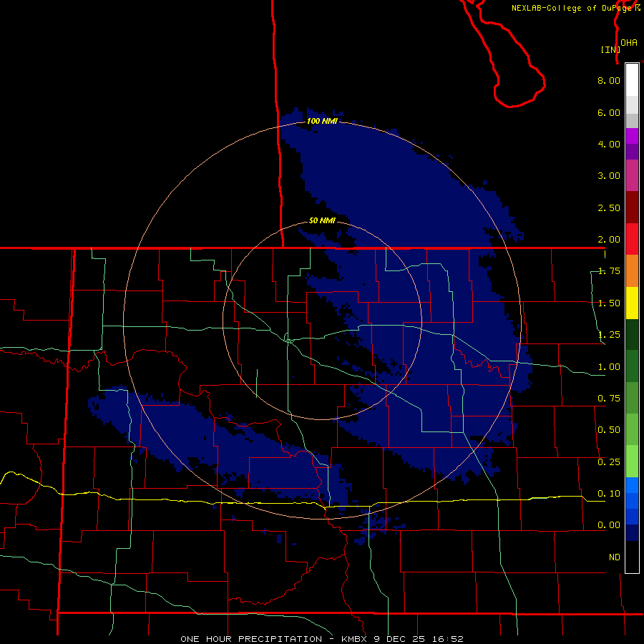Click the yellow legend swatch beside 1.50
This screenshot has width=644, height=644.
pos(632,303)
